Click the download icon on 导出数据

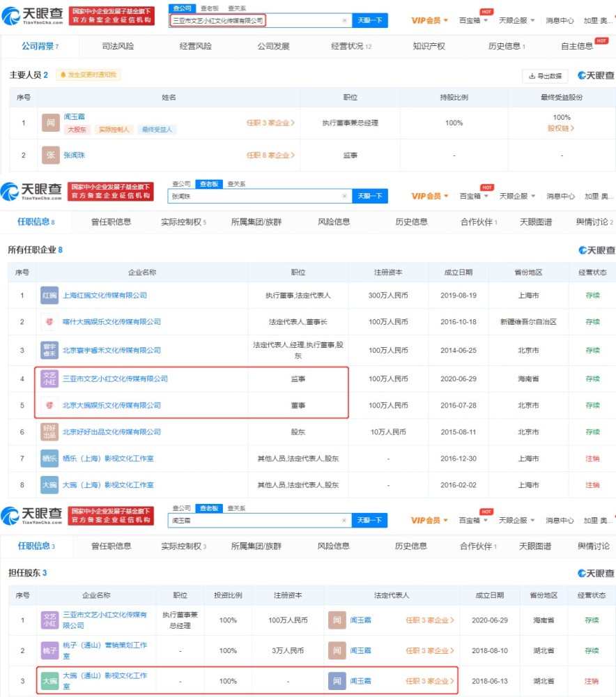[532, 76]
